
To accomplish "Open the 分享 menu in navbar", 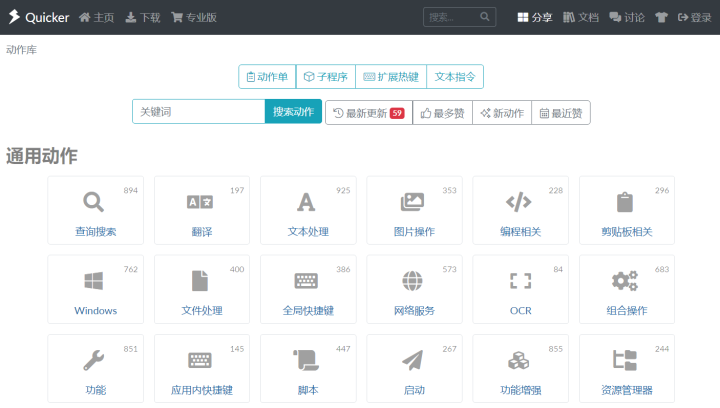I will click(x=535, y=17).
